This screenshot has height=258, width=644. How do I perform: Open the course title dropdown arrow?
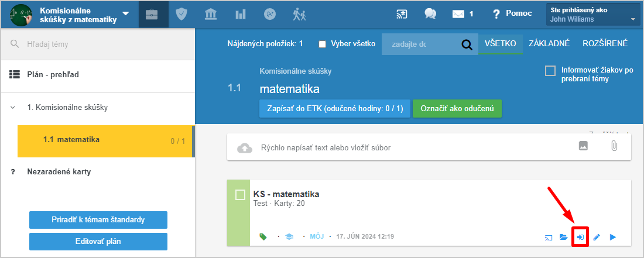[126, 14]
